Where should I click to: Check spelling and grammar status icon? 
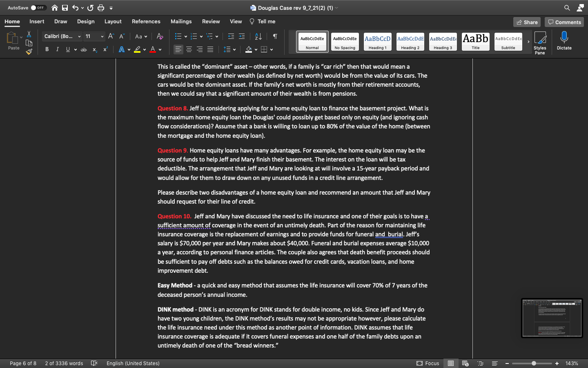[x=94, y=363]
